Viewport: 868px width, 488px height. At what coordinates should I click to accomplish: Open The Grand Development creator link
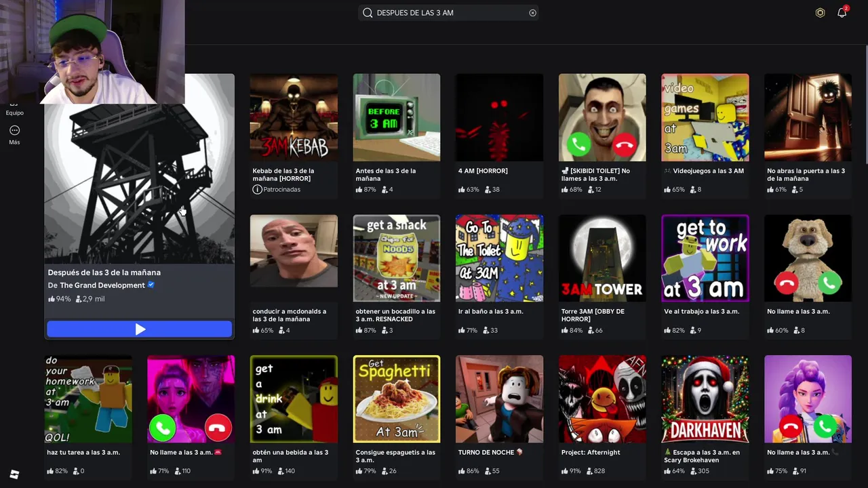click(x=102, y=285)
